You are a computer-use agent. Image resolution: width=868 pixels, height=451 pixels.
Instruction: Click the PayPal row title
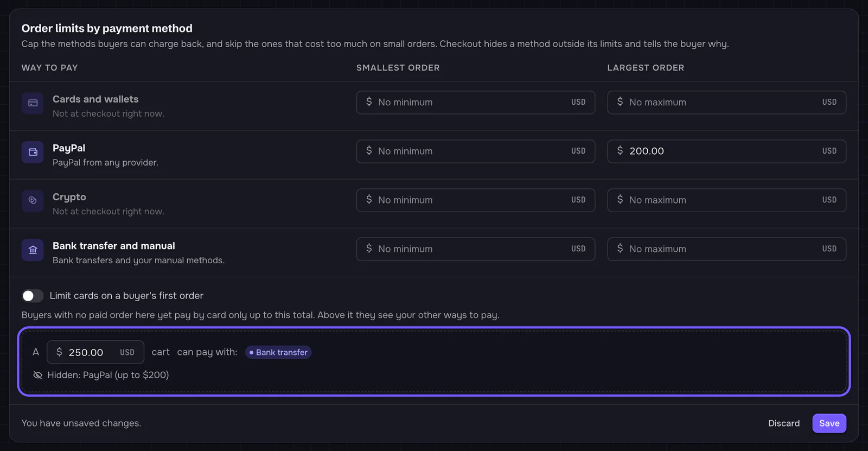(69, 148)
